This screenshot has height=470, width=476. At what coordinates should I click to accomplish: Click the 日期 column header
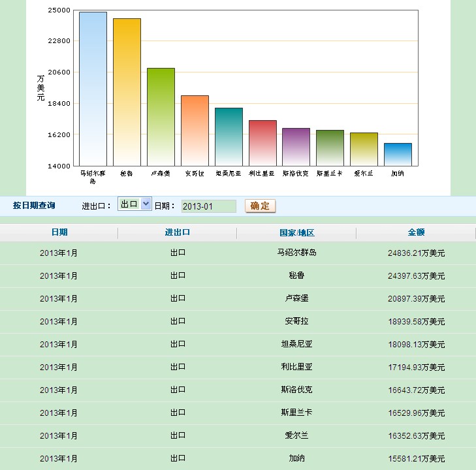59,232
